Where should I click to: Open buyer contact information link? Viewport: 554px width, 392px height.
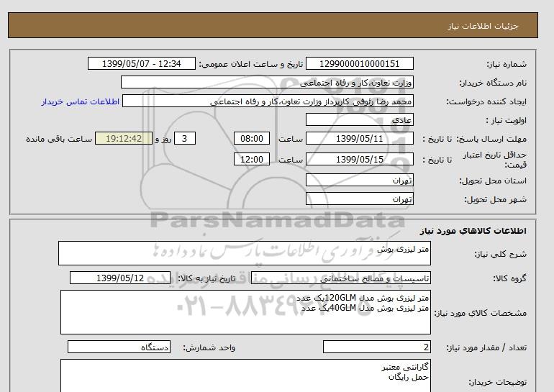point(80,101)
